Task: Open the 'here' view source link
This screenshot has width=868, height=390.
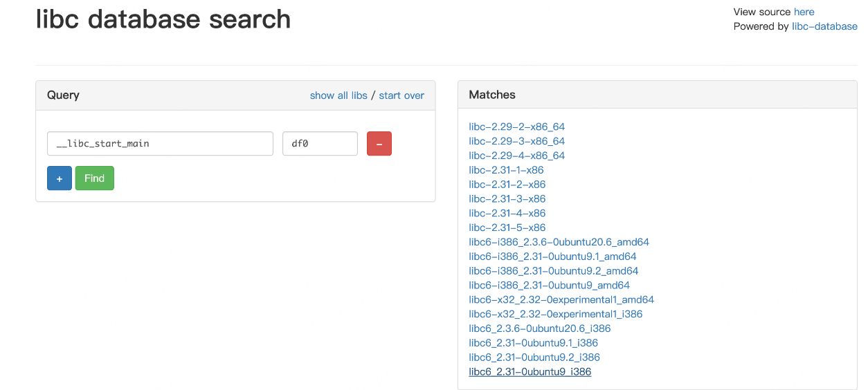Action: (804, 12)
